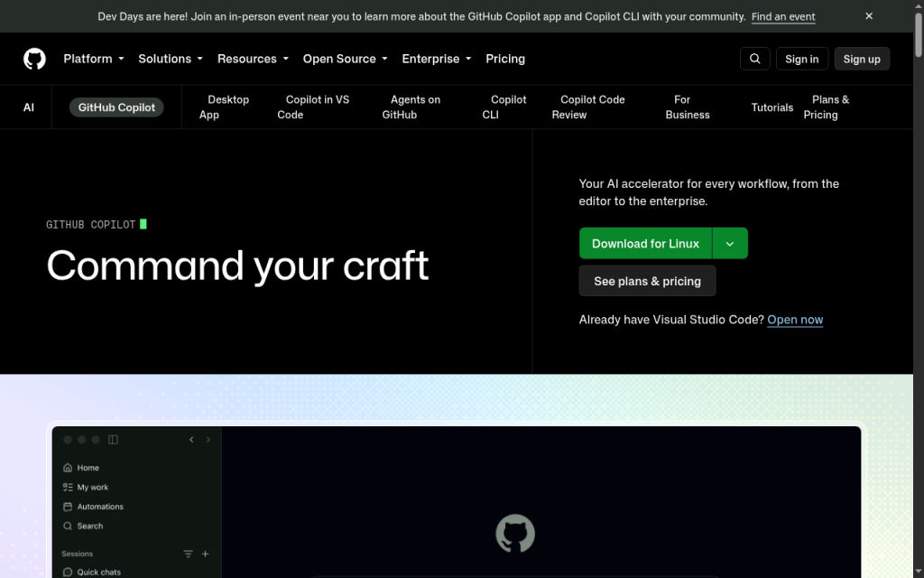Screen dimensions: 924x578
Task: Select the GitHub Copilot pill tab
Action: pyautogui.click(x=116, y=107)
